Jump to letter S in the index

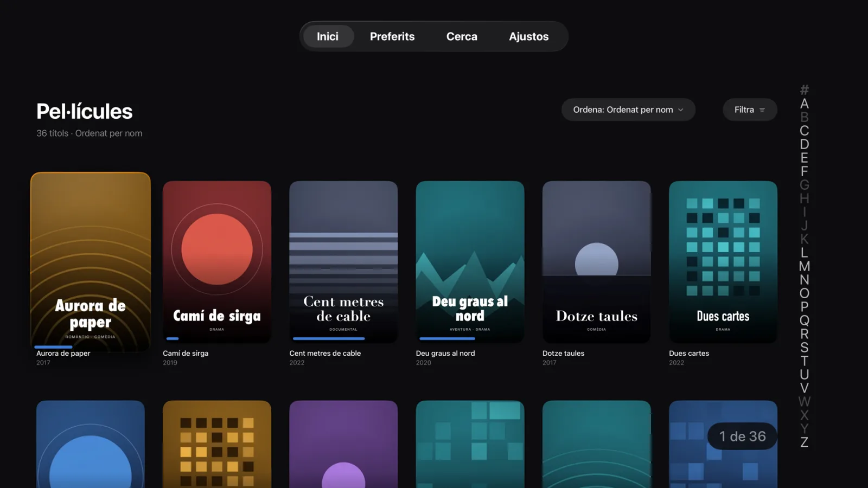[805, 348]
